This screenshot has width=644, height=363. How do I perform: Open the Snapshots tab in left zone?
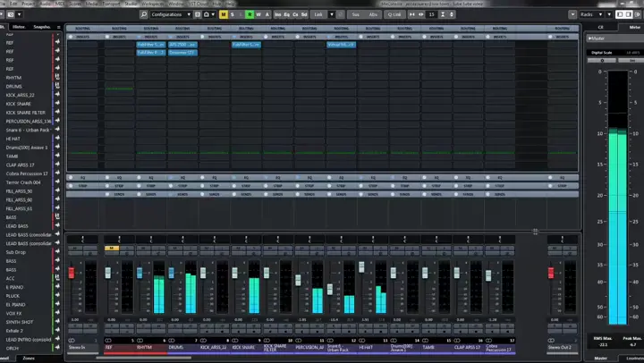click(42, 27)
